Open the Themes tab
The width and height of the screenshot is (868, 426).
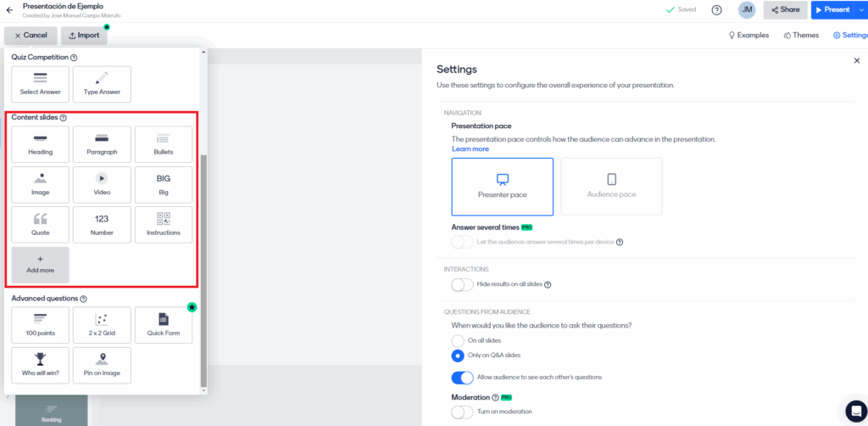point(801,36)
